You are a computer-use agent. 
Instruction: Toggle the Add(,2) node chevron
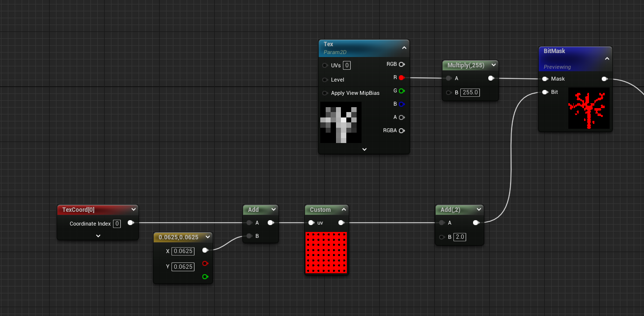[x=478, y=209]
